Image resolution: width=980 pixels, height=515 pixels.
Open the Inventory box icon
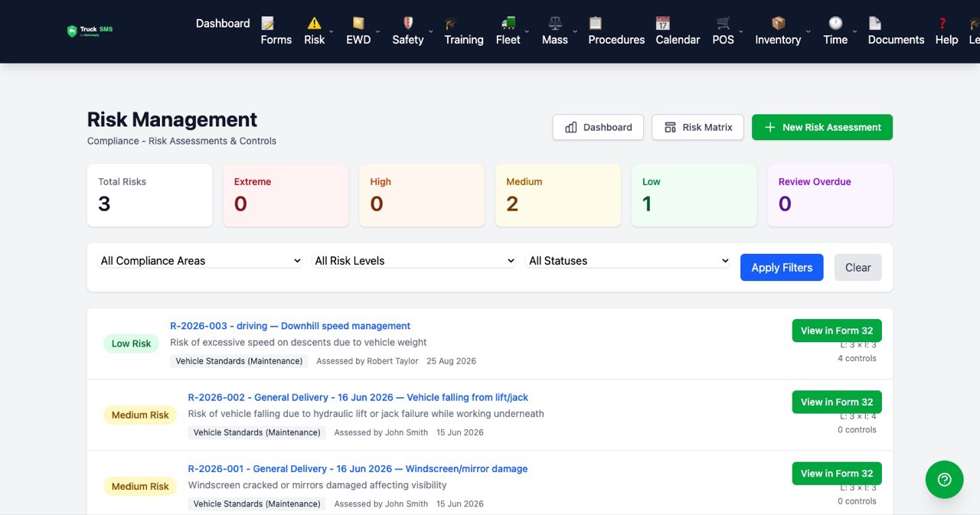pyautogui.click(x=779, y=24)
